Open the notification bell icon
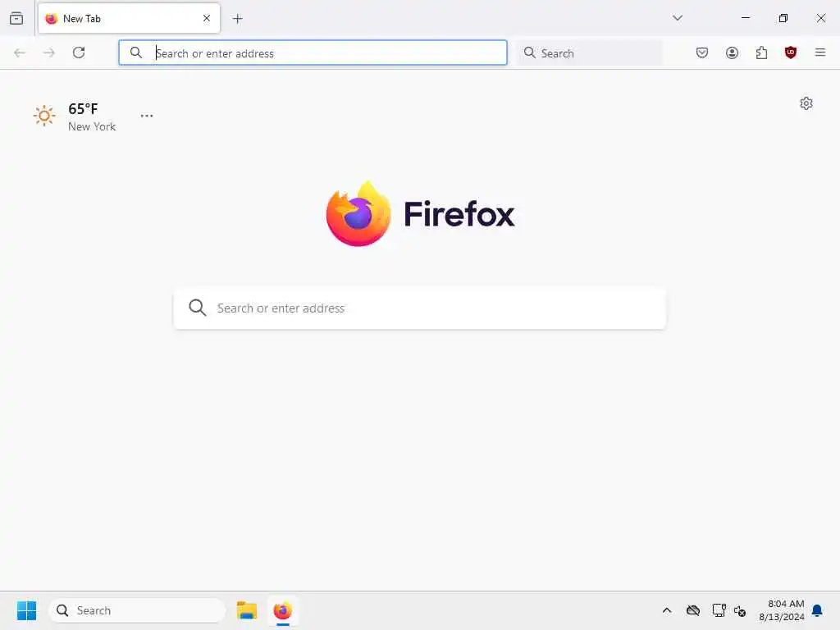Viewport: 840px width, 630px height. point(818,610)
